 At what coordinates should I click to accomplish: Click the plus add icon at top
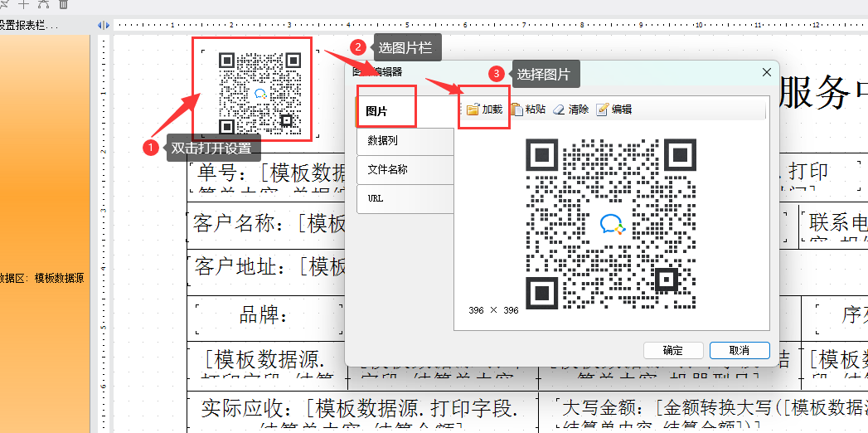click(23, 4)
